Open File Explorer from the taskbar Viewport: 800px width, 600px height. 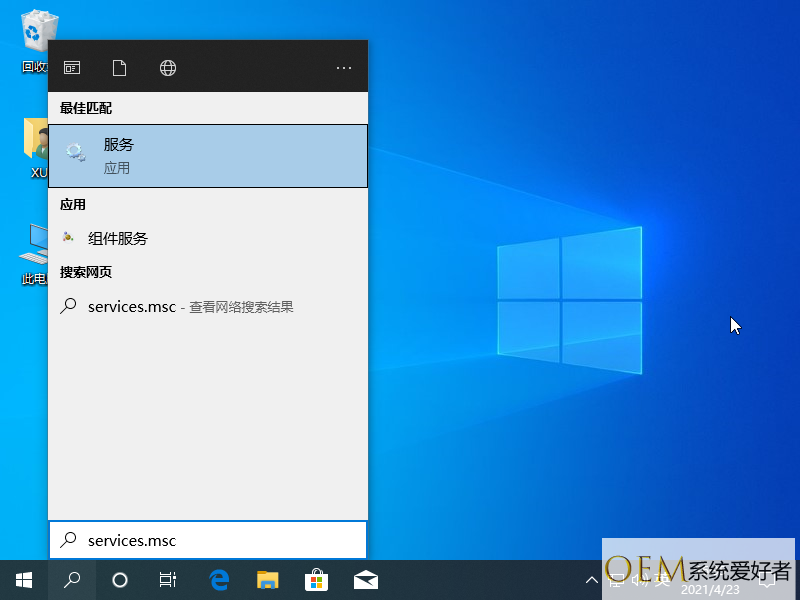(x=267, y=580)
